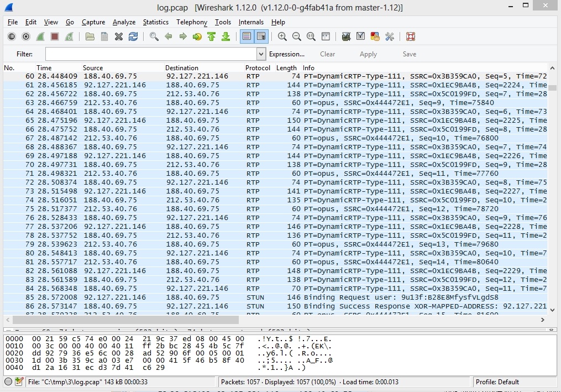Select STUN Binding Request packet 85

(276, 297)
